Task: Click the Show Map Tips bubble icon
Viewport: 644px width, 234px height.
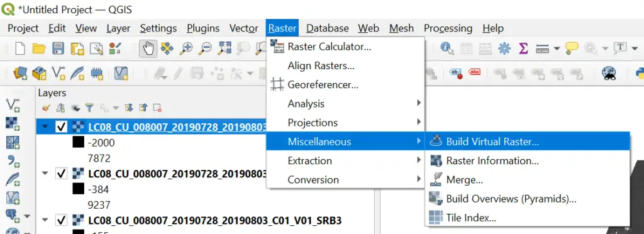Action: coord(572,48)
